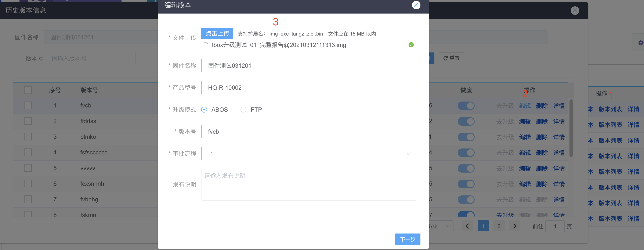644x250 pixels.
Task: Click the 序号 column header
Action: click(55, 90)
